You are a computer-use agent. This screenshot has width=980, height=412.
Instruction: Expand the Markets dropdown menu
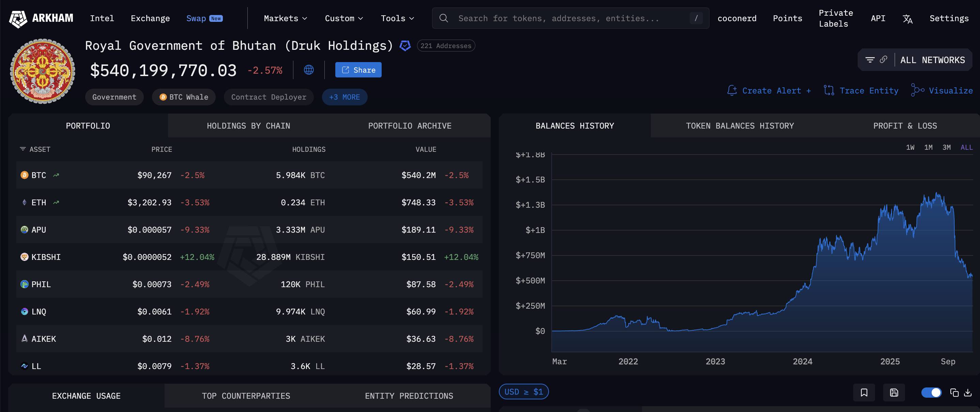coord(285,18)
